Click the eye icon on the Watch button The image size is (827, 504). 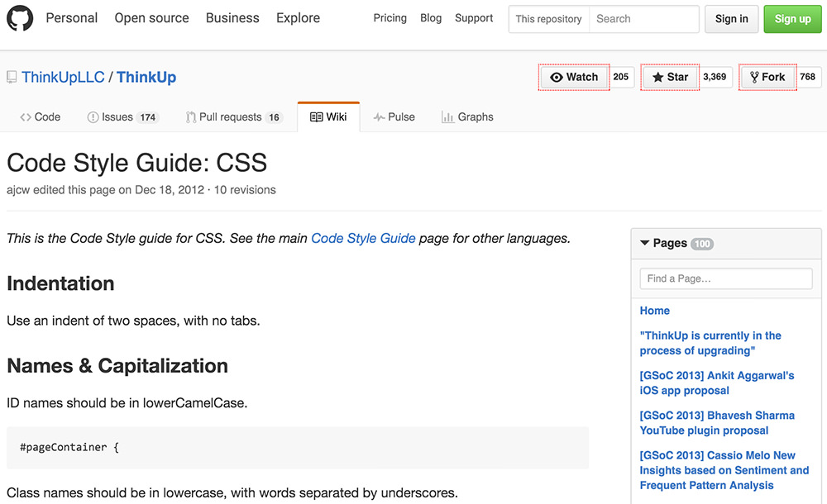[557, 77]
